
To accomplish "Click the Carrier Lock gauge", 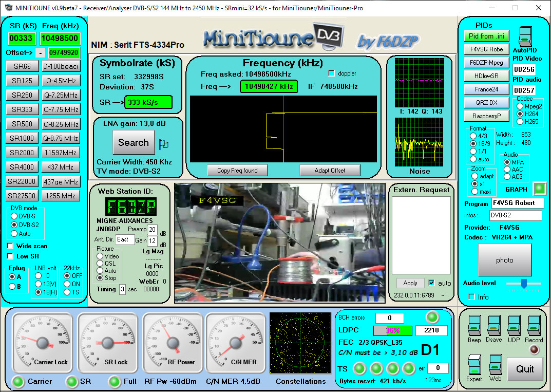I will [x=43, y=343].
